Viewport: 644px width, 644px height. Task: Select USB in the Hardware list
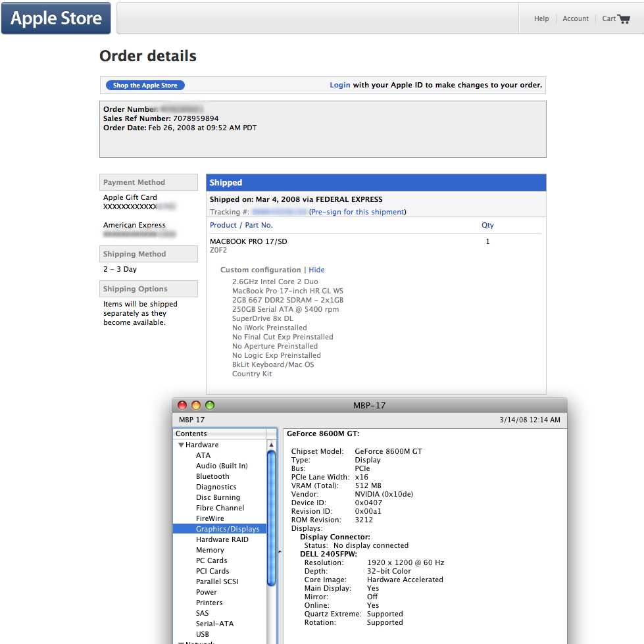coord(202,634)
